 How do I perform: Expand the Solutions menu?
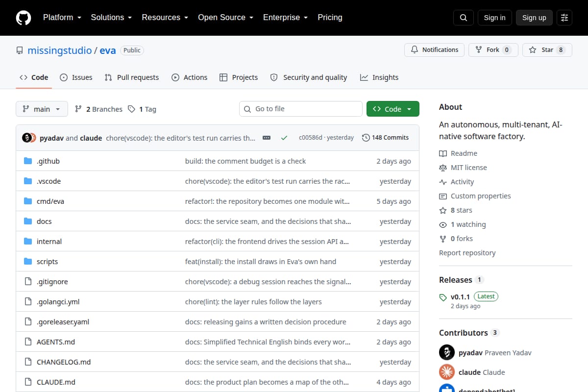pos(111,18)
